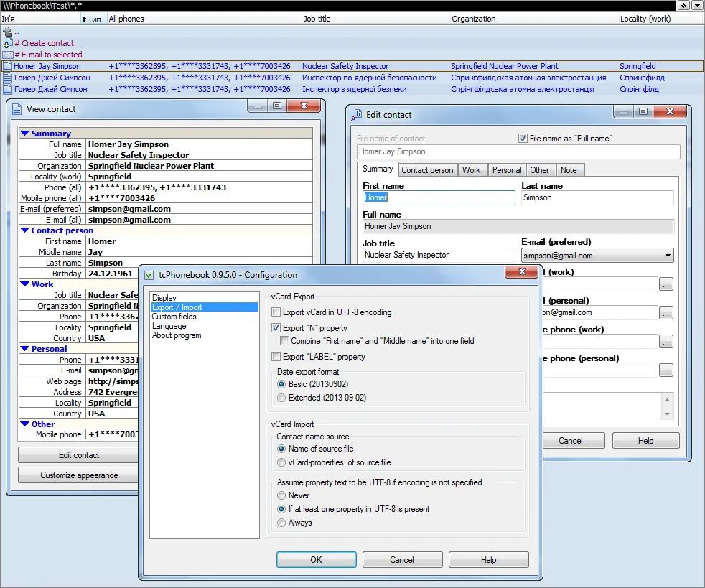Sort by the Тип column header
Image resolution: width=705 pixels, height=588 pixels.
[x=93, y=19]
